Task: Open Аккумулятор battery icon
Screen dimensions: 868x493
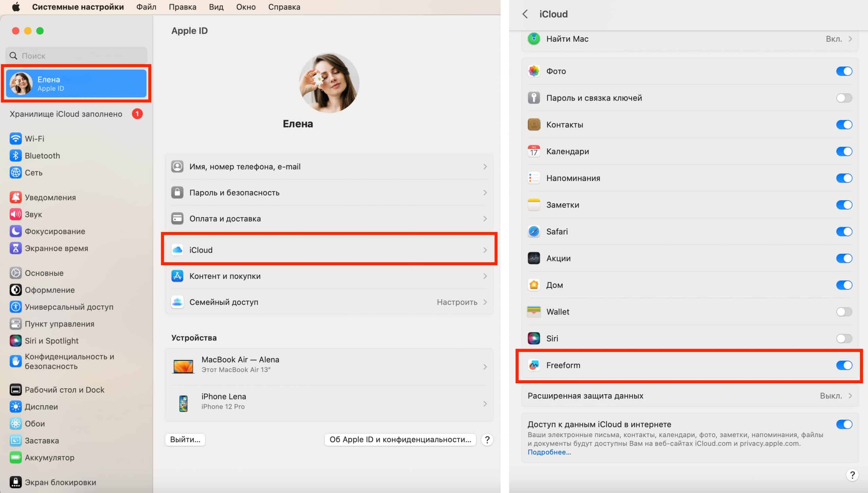Action: click(x=16, y=457)
